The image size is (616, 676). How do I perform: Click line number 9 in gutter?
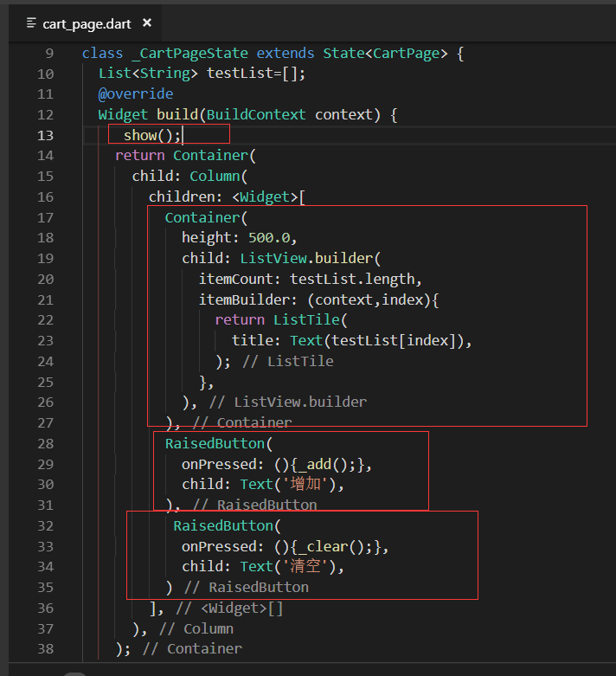coord(49,54)
